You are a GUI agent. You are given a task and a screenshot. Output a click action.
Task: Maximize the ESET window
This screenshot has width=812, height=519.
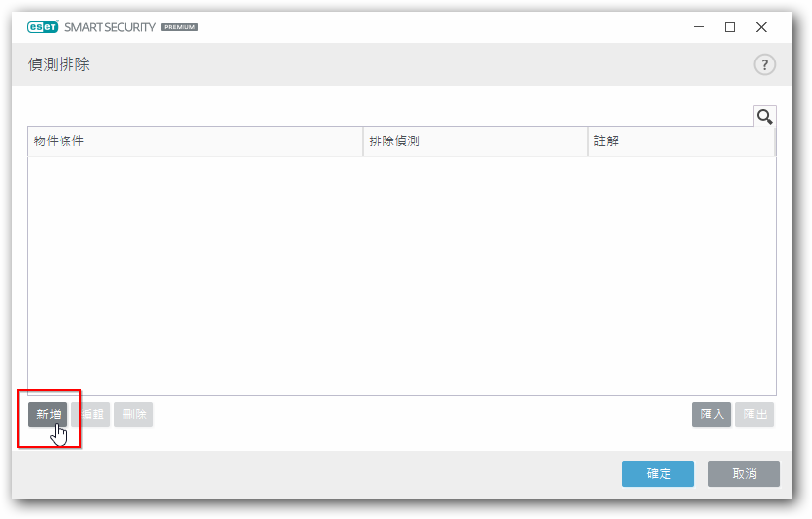coord(729,27)
